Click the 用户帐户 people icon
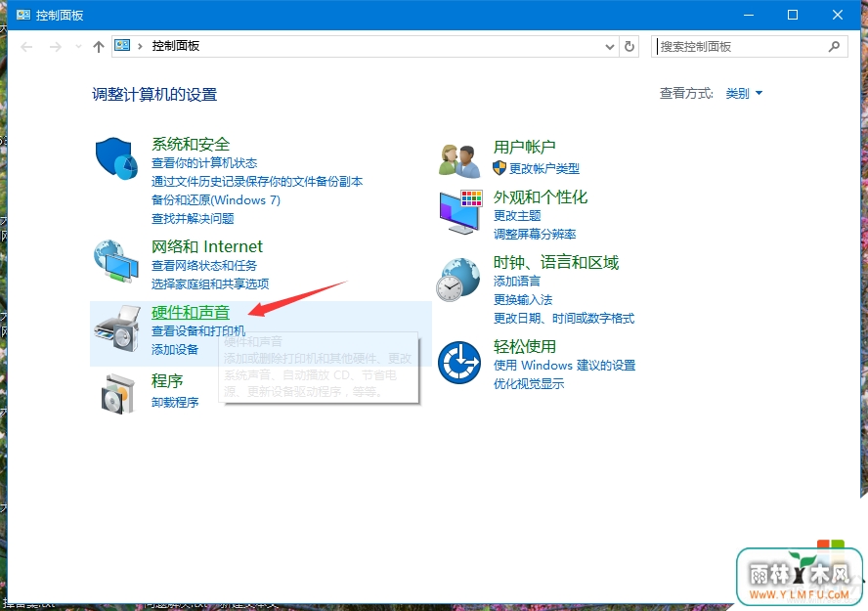 pos(459,161)
